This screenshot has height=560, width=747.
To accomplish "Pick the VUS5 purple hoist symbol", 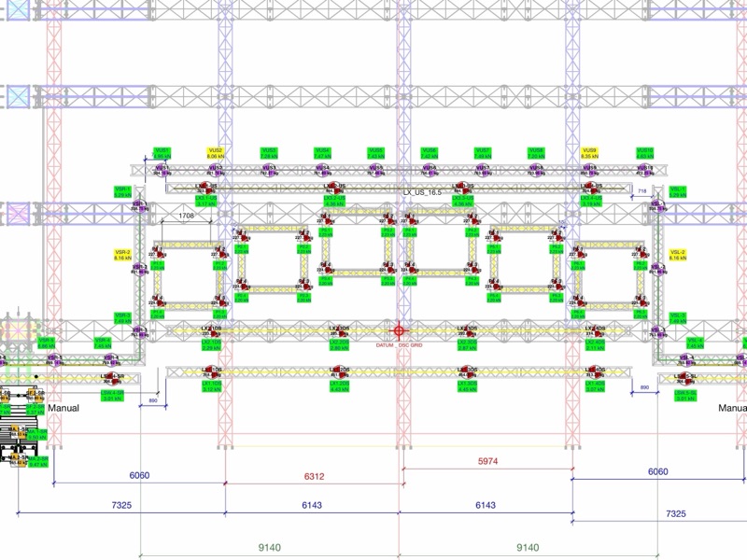I will point(375,170).
